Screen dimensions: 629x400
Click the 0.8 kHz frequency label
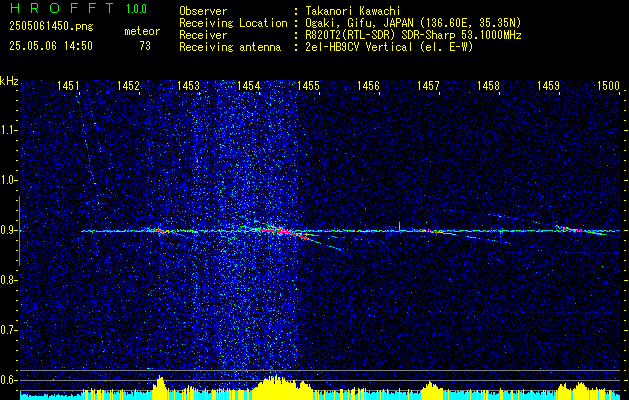[9, 280]
